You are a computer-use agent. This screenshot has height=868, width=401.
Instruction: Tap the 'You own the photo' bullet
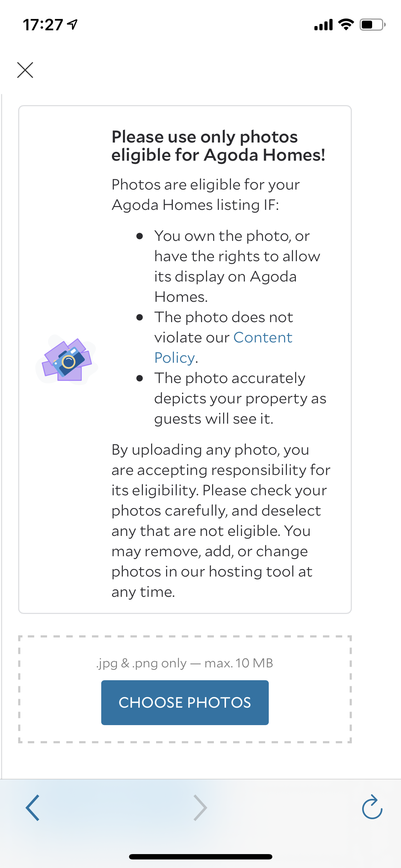(237, 266)
